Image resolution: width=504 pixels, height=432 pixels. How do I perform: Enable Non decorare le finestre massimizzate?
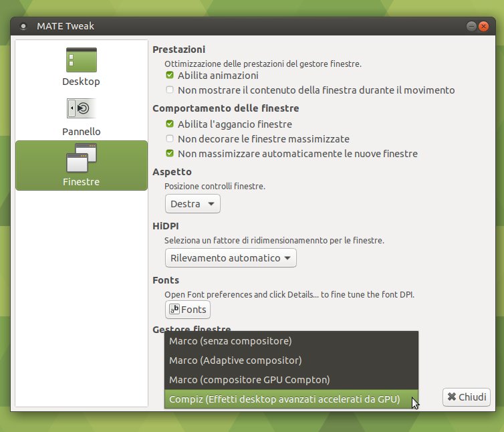tap(170, 138)
